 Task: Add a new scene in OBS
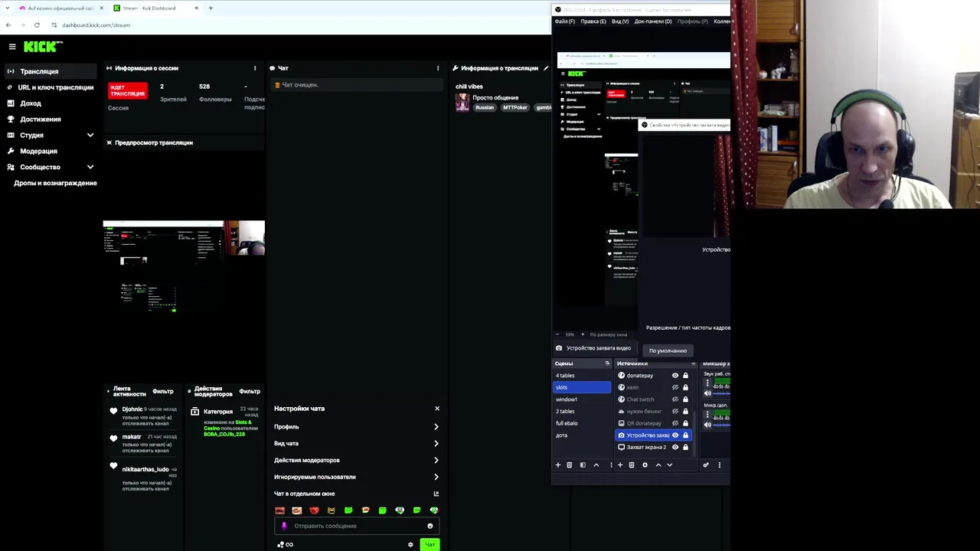(557, 465)
